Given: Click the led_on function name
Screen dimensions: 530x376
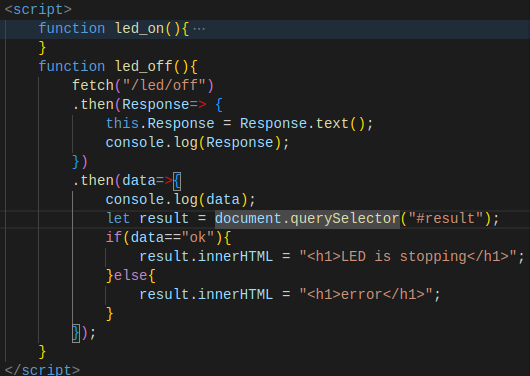Looking at the screenshot, I should click(x=139, y=28).
